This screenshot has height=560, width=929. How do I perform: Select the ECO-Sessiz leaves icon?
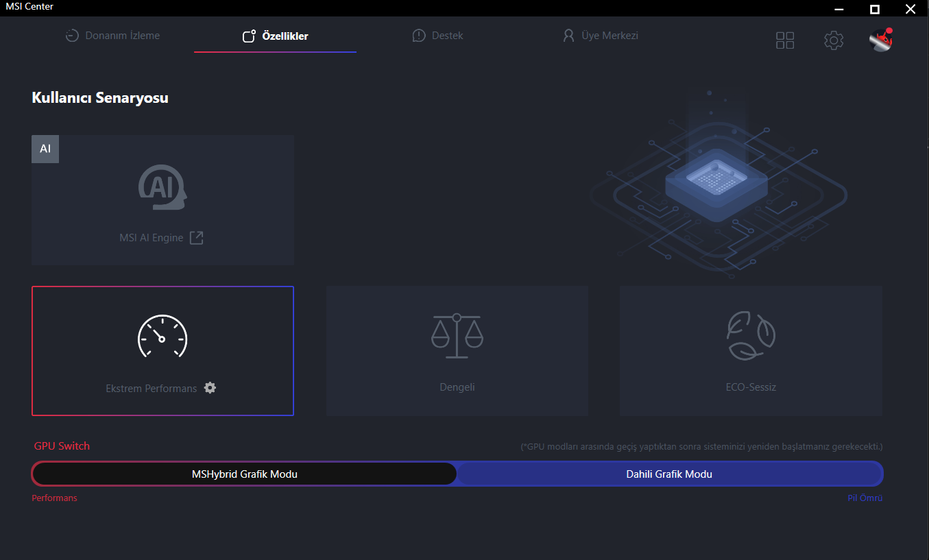(751, 336)
